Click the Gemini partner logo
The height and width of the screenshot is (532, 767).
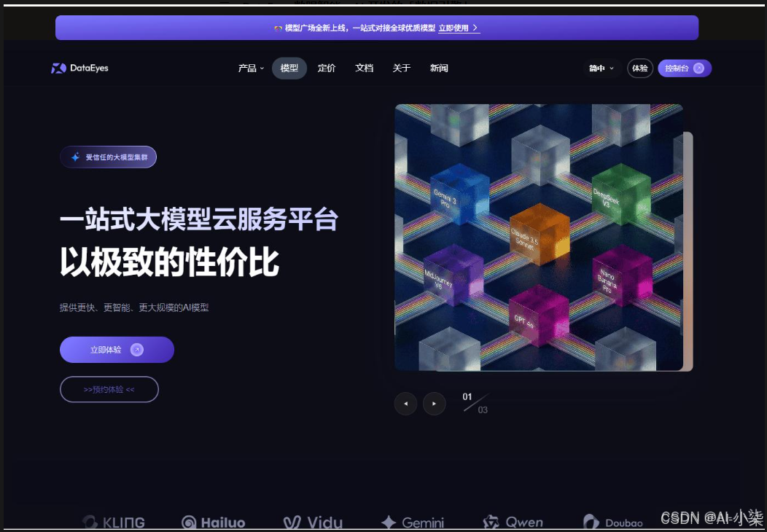point(413,523)
